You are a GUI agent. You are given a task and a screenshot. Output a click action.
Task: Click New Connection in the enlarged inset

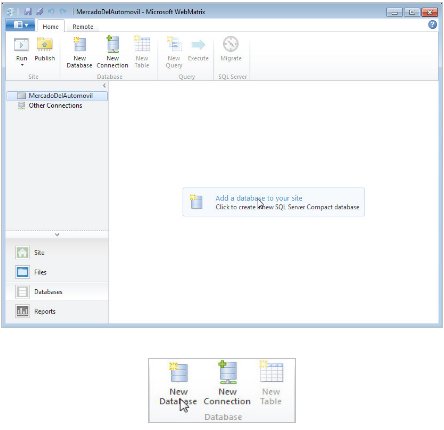(x=227, y=384)
